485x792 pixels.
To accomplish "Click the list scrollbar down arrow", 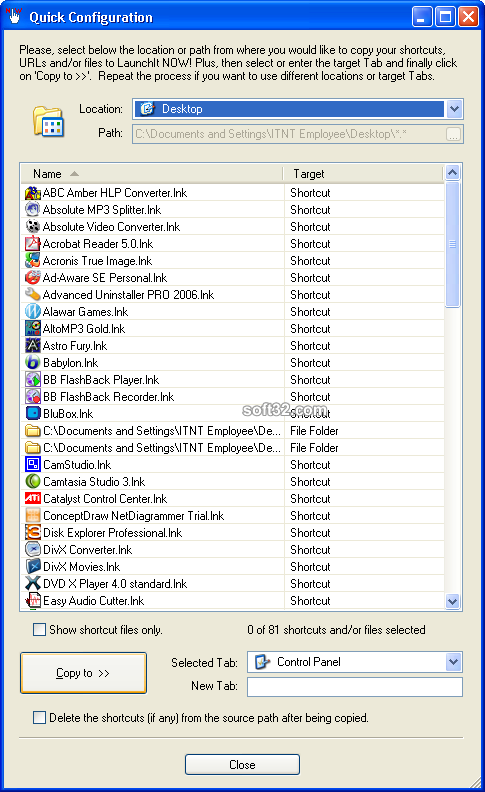I will coord(453,602).
